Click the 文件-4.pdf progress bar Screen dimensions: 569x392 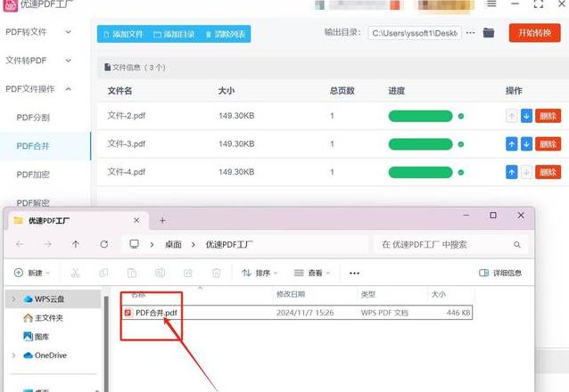tap(421, 172)
